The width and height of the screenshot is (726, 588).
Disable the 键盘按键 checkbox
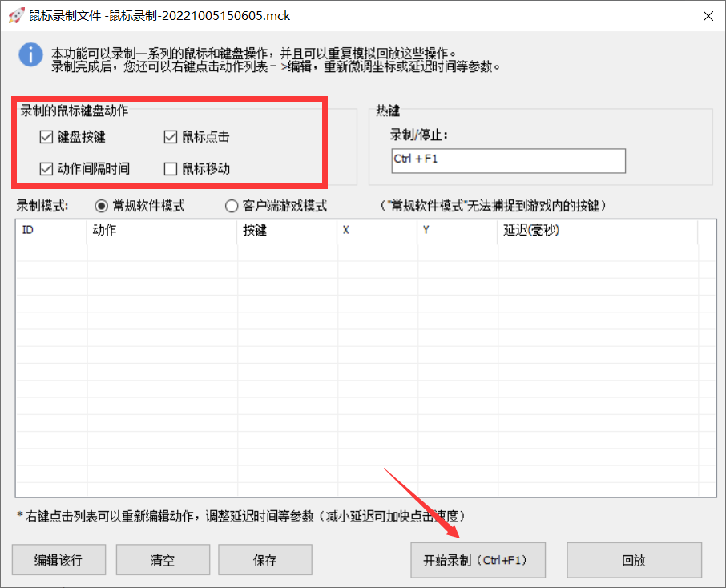[46, 136]
